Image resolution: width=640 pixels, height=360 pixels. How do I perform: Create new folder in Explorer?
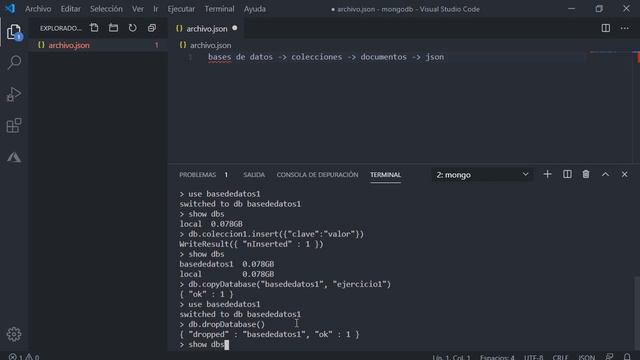coord(113,28)
